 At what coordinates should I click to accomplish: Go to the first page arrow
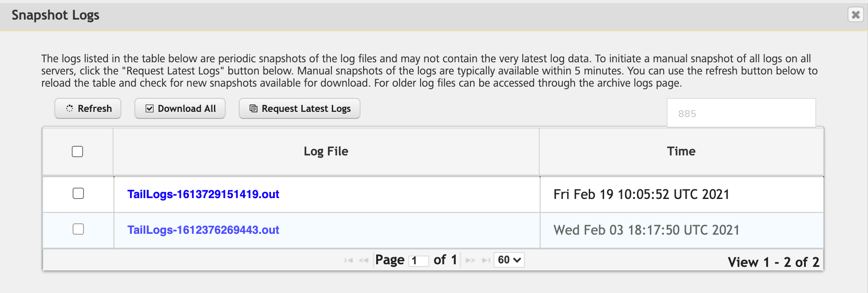pyautogui.click(x=348, y=260)
